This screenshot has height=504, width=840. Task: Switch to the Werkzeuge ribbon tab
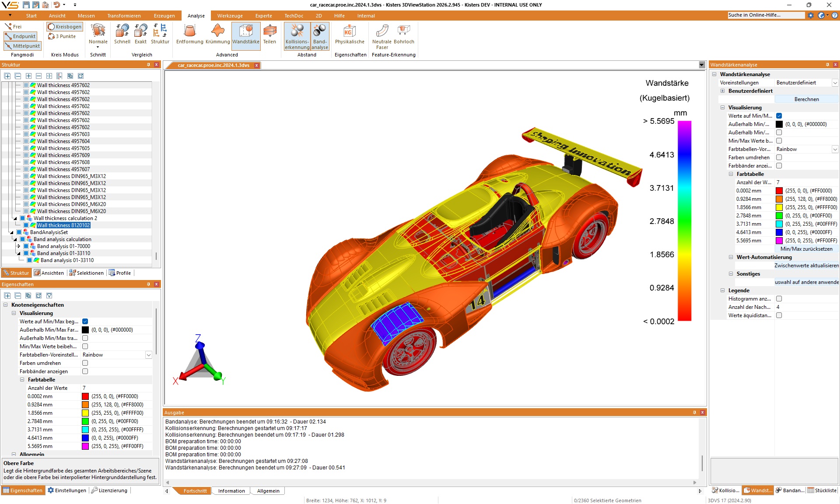click(230, 16)
